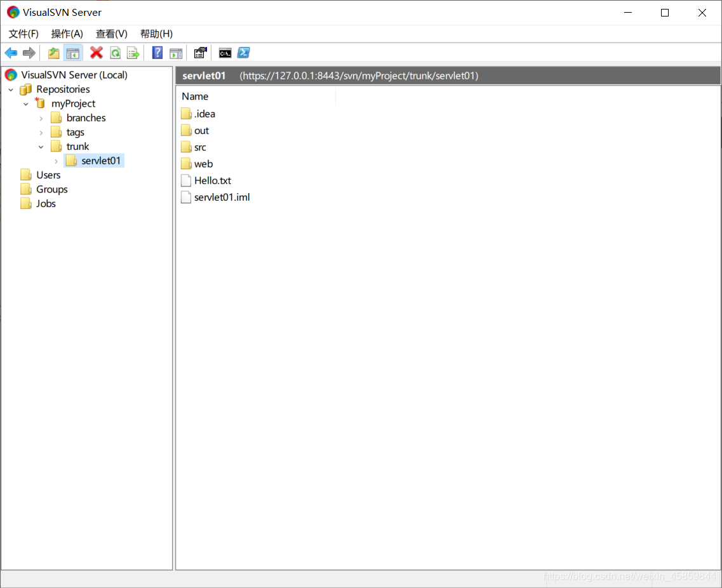Launch the command prompt icon
This screenshot has height=588, width=722.
pos(225,53)
